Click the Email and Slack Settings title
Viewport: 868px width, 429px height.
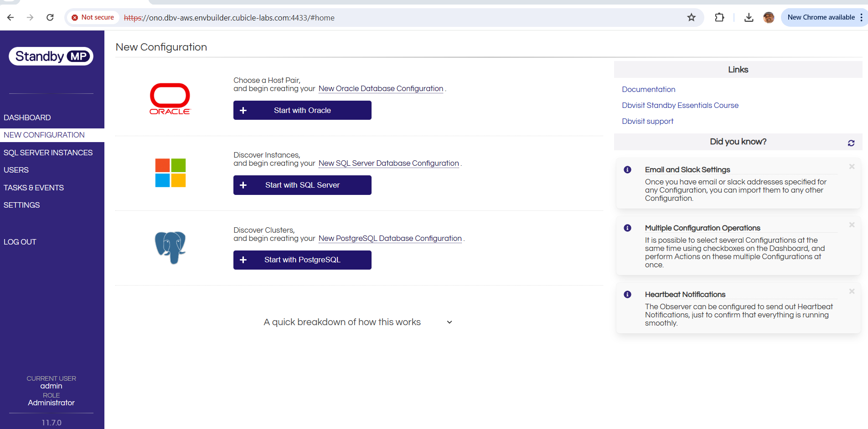(x=687, y=169)
